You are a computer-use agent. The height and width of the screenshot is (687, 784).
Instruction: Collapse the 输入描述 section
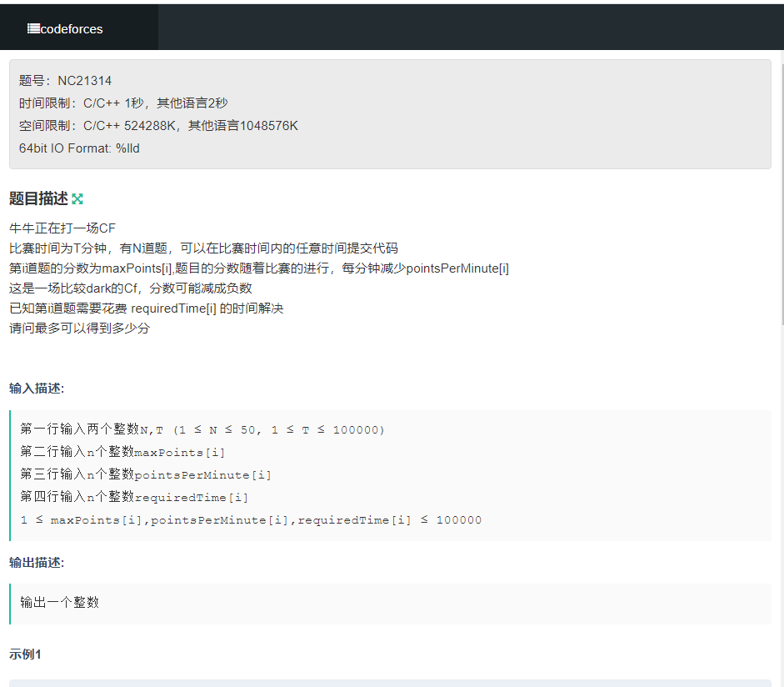coord(35,387)
